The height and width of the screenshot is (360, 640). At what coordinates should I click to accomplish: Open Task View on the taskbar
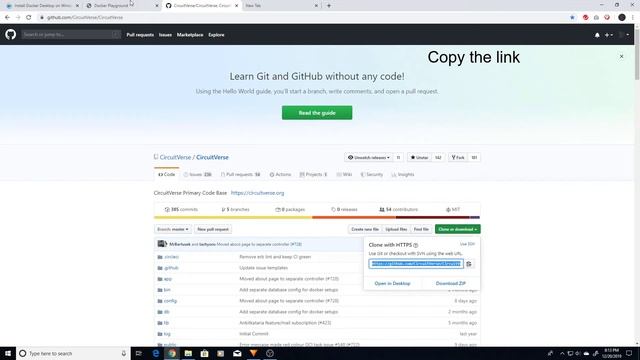click(x=138, y=353)
